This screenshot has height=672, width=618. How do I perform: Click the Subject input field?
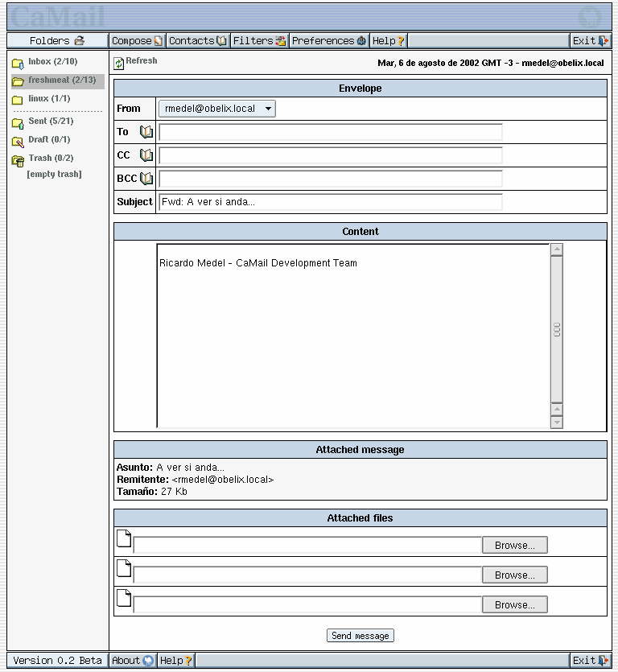(x=331, y=202)
